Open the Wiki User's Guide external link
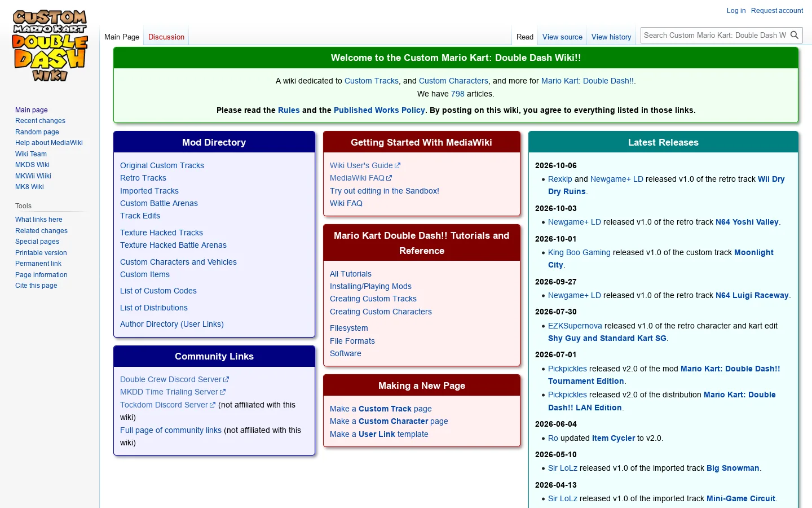The height and width of the screenshot is (508, 812). (365, 165)
